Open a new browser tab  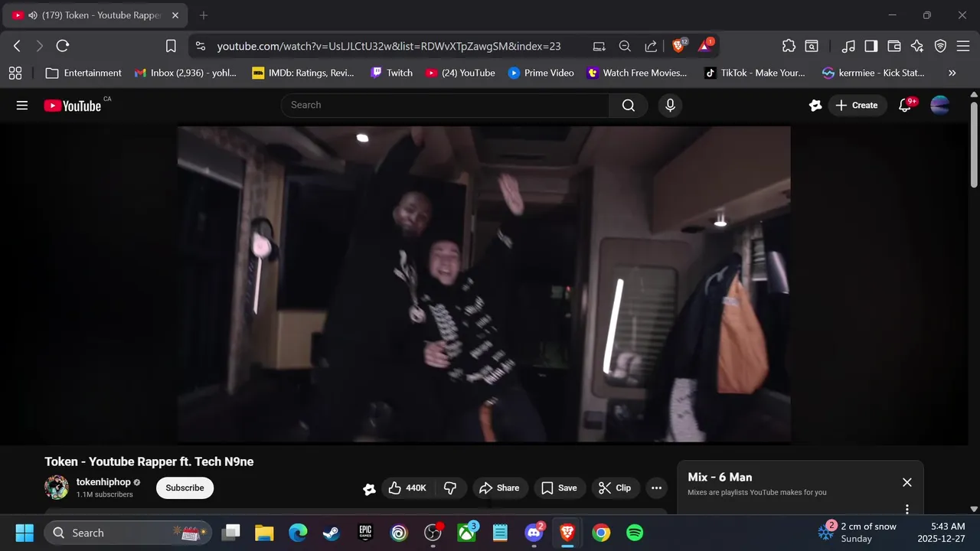tap(204, 15)
